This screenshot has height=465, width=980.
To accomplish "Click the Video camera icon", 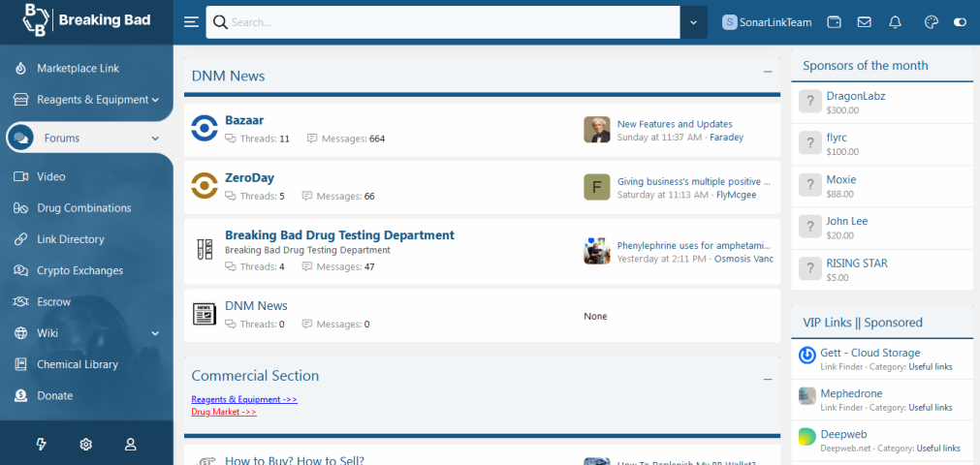I will tap(20, 177).
